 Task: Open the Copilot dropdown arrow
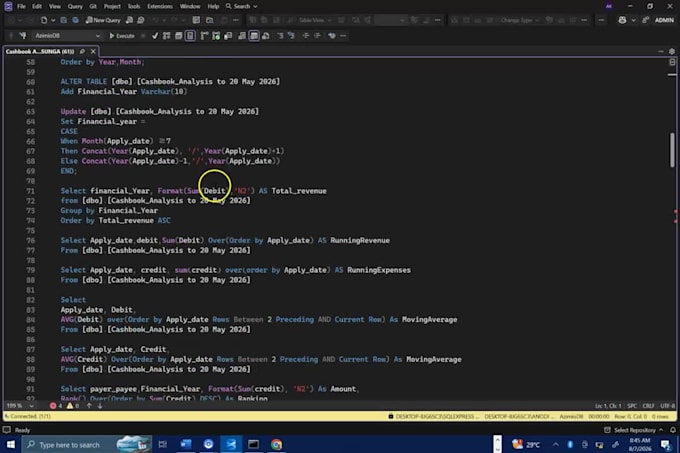[633, 20]
